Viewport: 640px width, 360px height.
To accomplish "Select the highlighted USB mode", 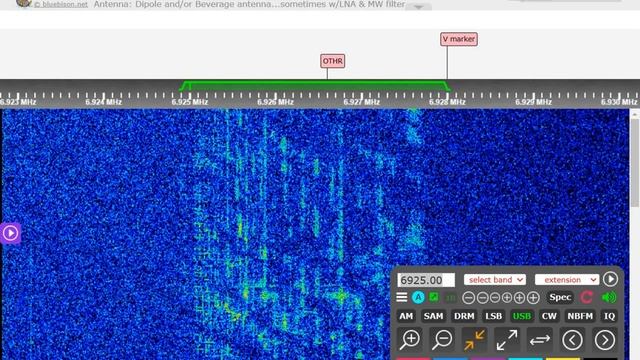I will coord(522,316).
